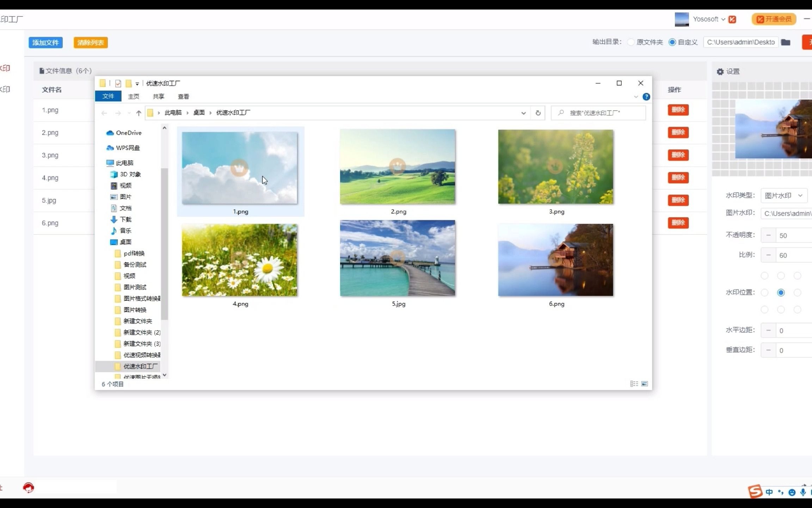Viewport: 812px width, 508px height.
Task: Switch to large icons view mode
Action: point(645,384)
